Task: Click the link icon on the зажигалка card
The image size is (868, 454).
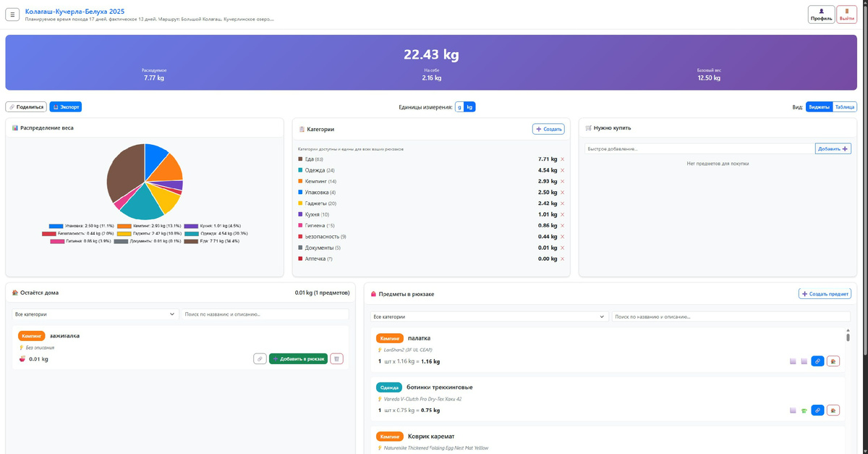Action: tap(260, 358)
